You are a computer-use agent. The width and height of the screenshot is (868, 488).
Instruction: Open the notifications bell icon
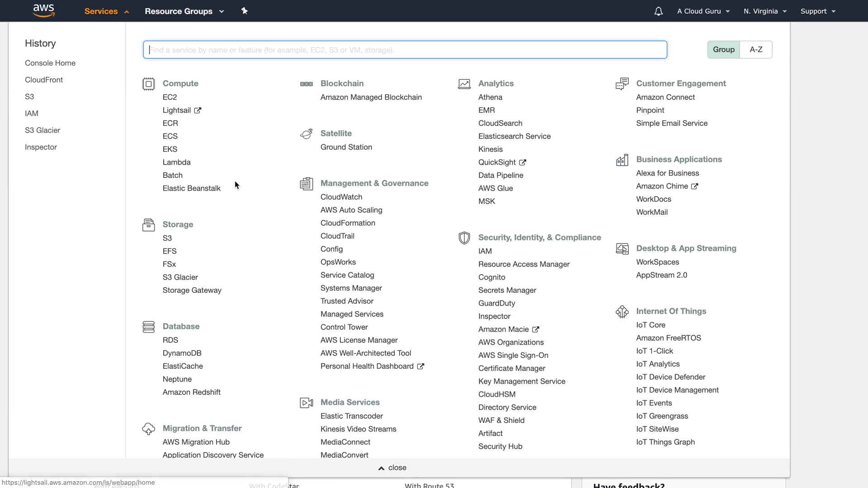coord(658,11)
